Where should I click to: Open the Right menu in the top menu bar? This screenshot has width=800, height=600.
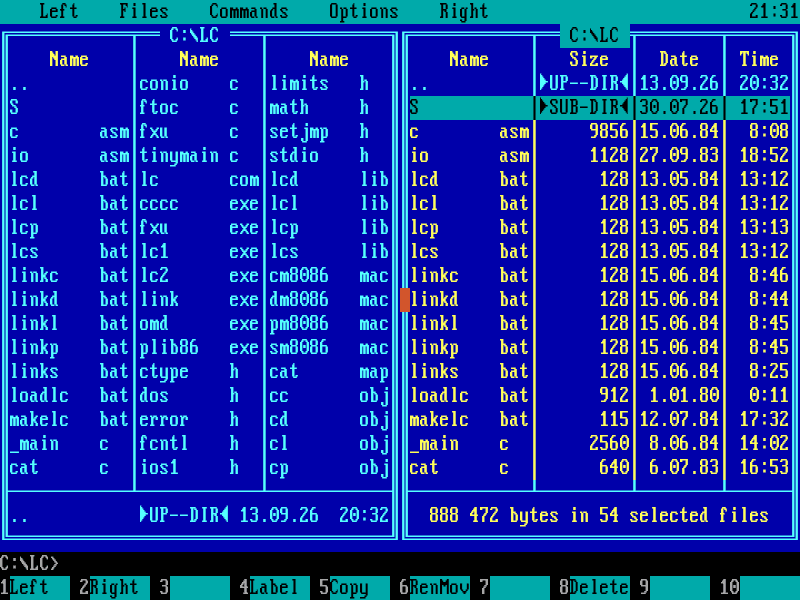pyautogui.click(x=463, y=11)
